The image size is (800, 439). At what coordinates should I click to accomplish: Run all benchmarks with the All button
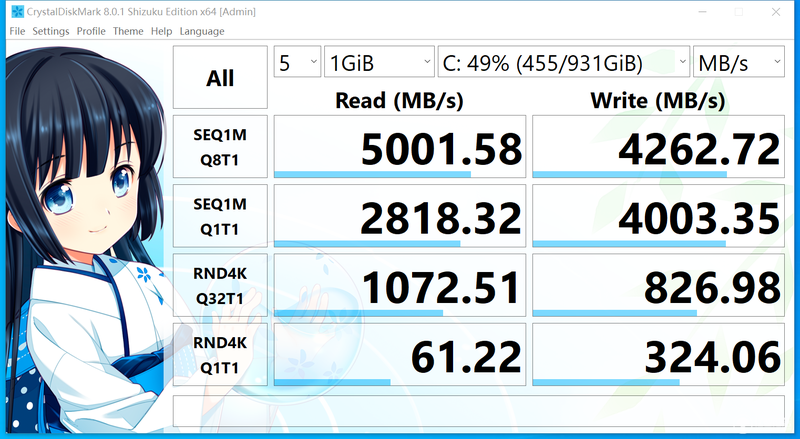(x=220, y=77)
